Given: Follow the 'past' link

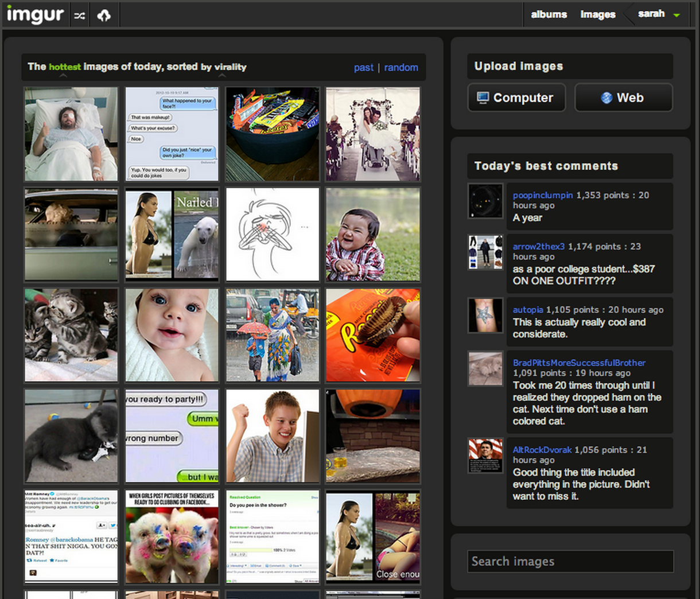Looking at the screenshot, I should click(x=363, y=68).
